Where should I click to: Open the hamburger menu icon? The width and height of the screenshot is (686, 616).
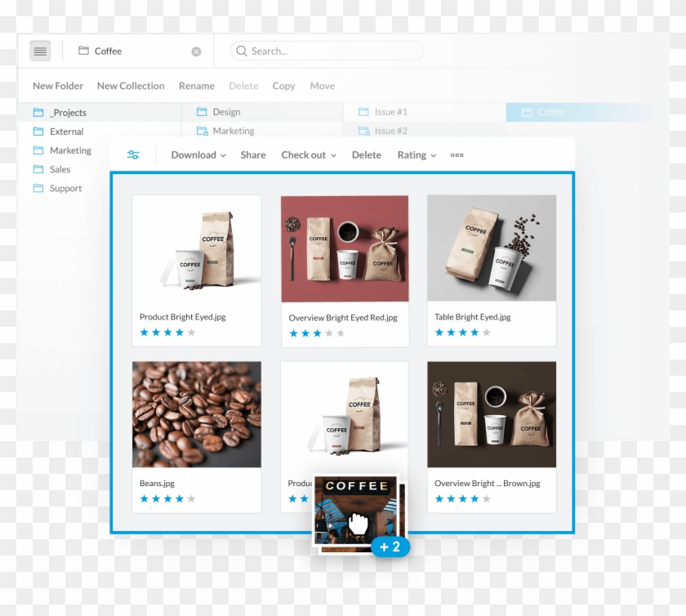click(39, 51)
